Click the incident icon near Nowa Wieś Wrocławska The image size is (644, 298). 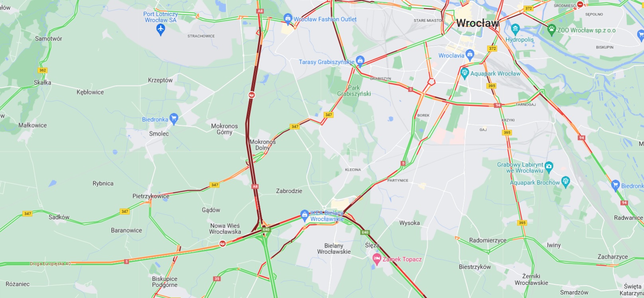point(223,243)
